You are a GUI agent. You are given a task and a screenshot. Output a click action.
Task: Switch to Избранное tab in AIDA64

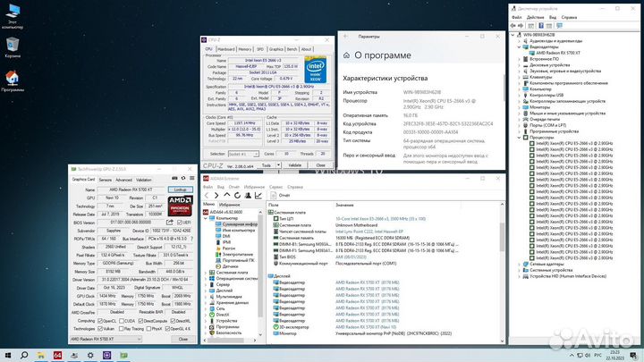[x=229, y=205]
